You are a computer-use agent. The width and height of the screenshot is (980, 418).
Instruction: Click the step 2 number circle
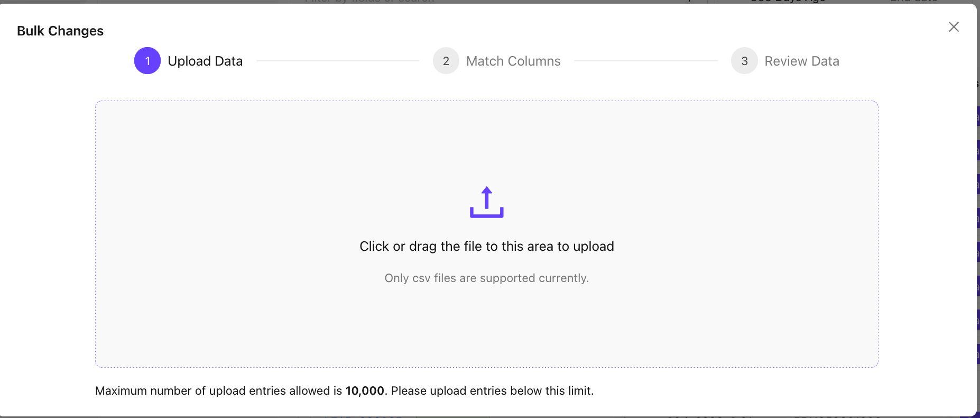(446, 61)
